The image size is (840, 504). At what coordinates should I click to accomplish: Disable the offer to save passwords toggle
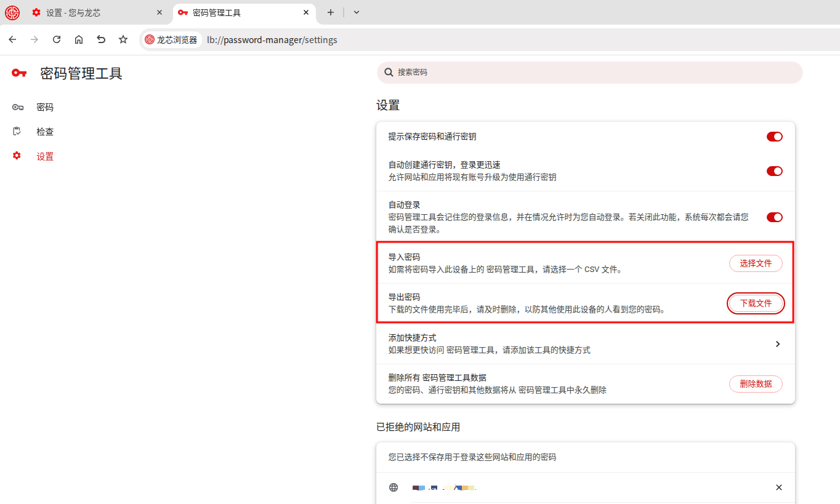(x=774, y=137)
